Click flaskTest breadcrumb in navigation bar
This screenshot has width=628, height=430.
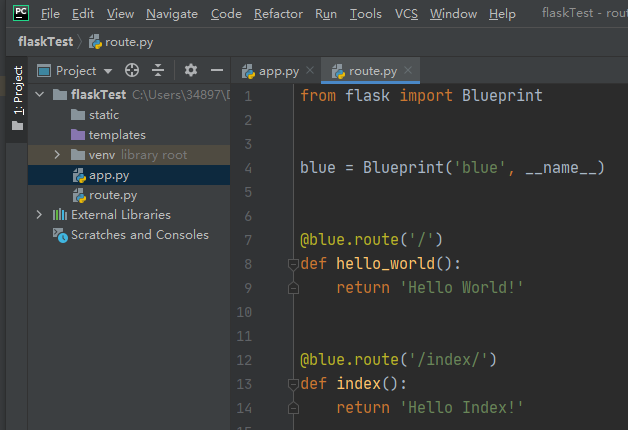tap(45, 42)
